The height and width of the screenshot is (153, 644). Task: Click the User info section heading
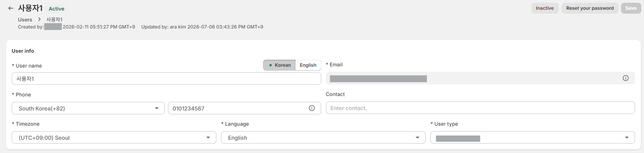[x=23, y=51]
